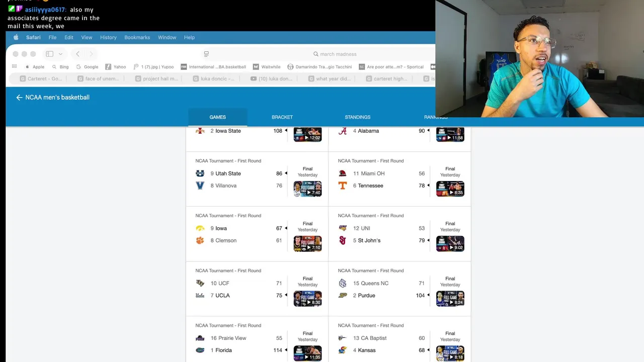Go forward to next page
Image resolution: width=644 pixels, height=362 pixels.
(x=91, y=54)
